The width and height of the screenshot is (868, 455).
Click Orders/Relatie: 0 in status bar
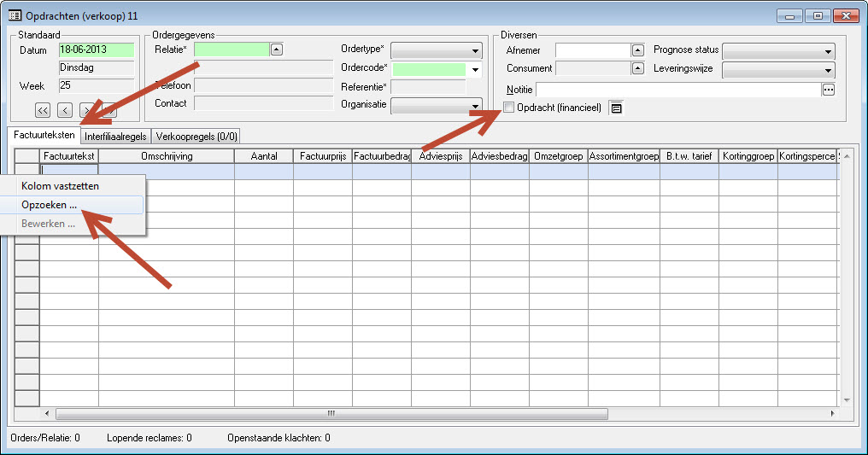point(45,438)
